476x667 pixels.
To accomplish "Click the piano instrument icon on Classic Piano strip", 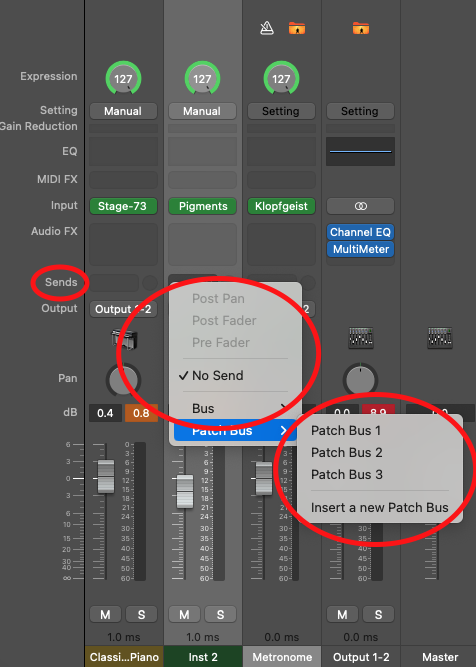I will pos(124,339).
